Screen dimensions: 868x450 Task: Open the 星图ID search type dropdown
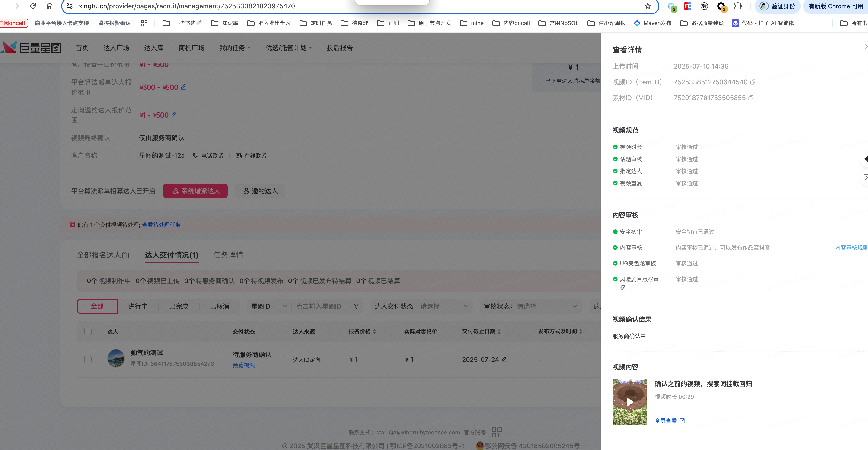pyautogui.click(x=268, y=306)
